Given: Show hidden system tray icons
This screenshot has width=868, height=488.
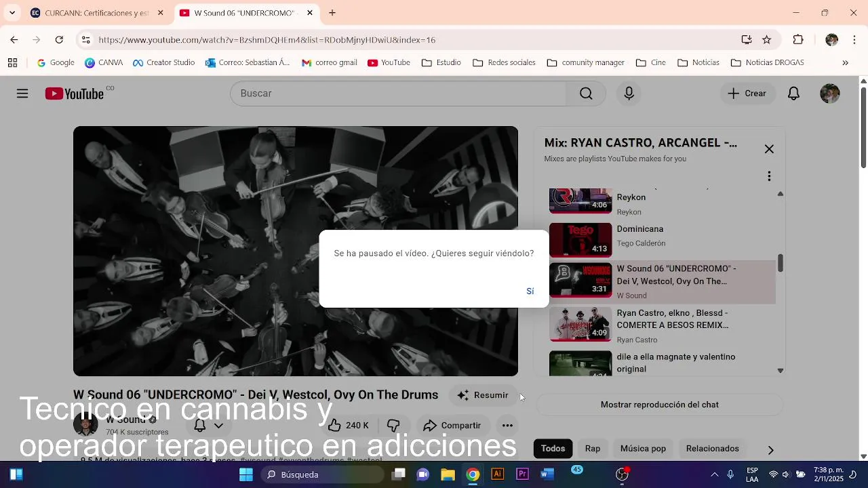Looking at the screenshot, I should coord(714,474).
